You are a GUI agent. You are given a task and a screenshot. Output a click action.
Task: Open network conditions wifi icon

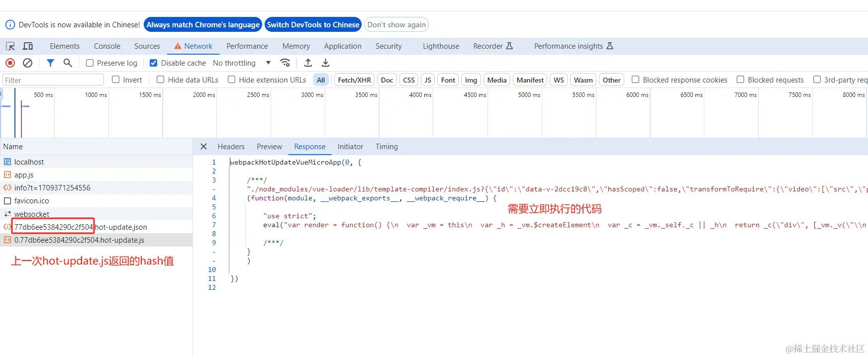[285, 63]
